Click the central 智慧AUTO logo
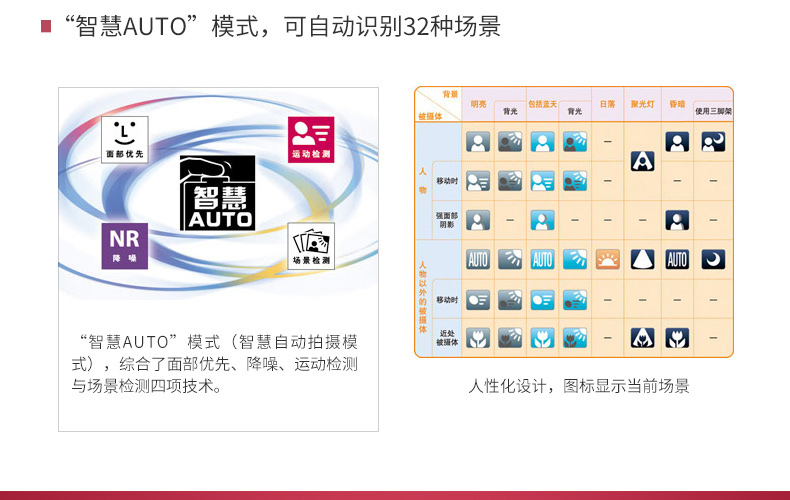 (x=217, y=193)
